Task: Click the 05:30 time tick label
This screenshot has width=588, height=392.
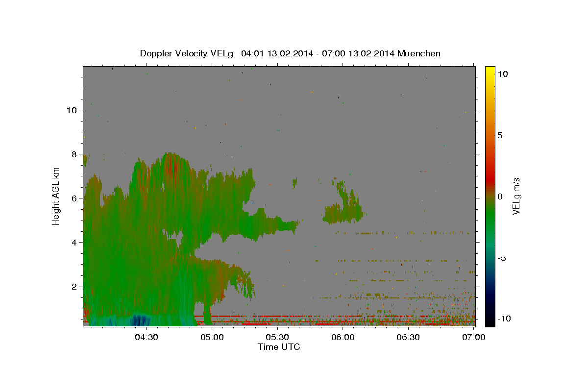Action: 277,337
